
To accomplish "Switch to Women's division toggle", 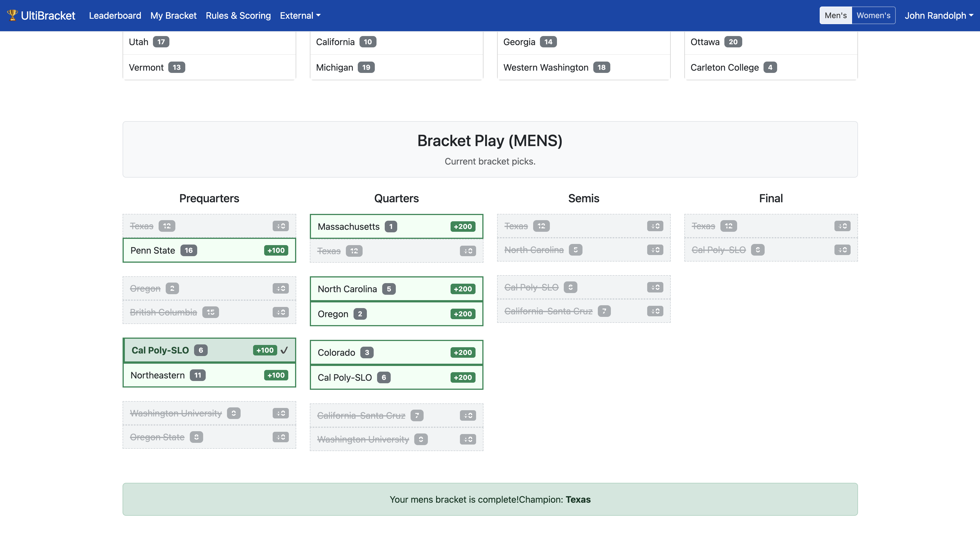I will point(873,15).
